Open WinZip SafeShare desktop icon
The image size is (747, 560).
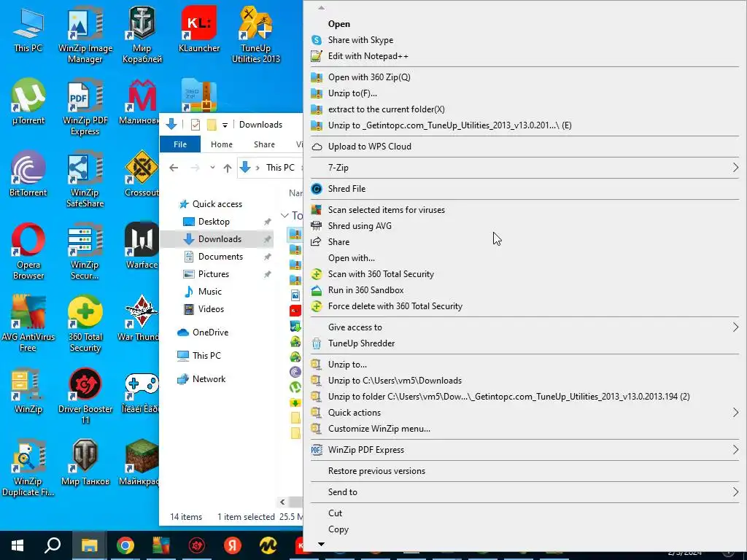coord(85,179)
